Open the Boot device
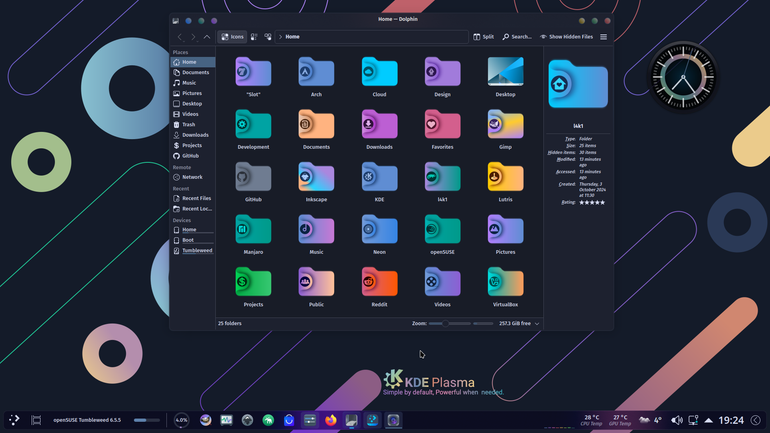Viewport: 770px width, 433px height. (x=192, y=240)
